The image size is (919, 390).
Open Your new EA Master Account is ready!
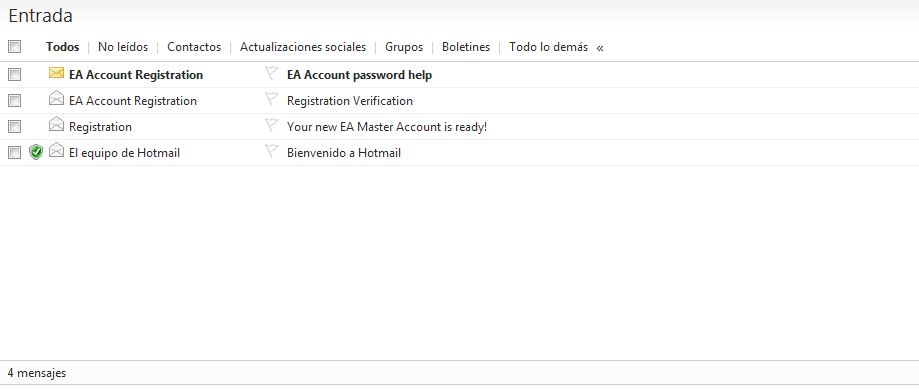(387, 127)
